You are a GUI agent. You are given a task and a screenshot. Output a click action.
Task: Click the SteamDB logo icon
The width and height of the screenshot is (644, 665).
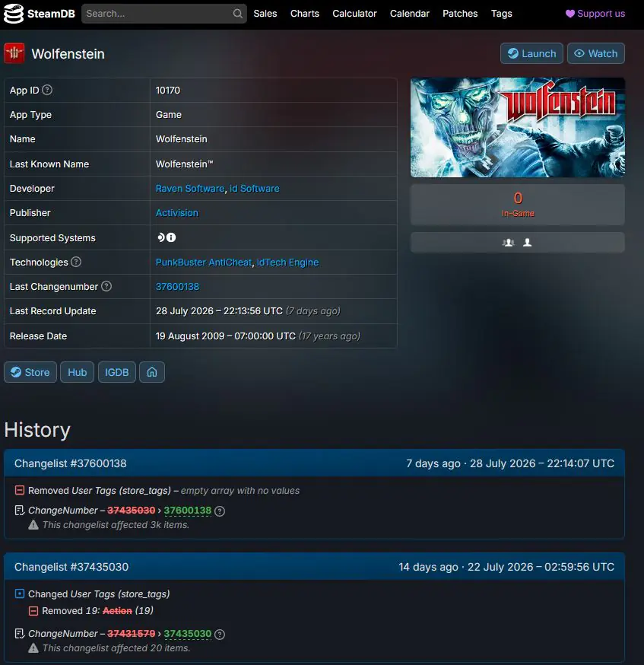pos(14,14)
